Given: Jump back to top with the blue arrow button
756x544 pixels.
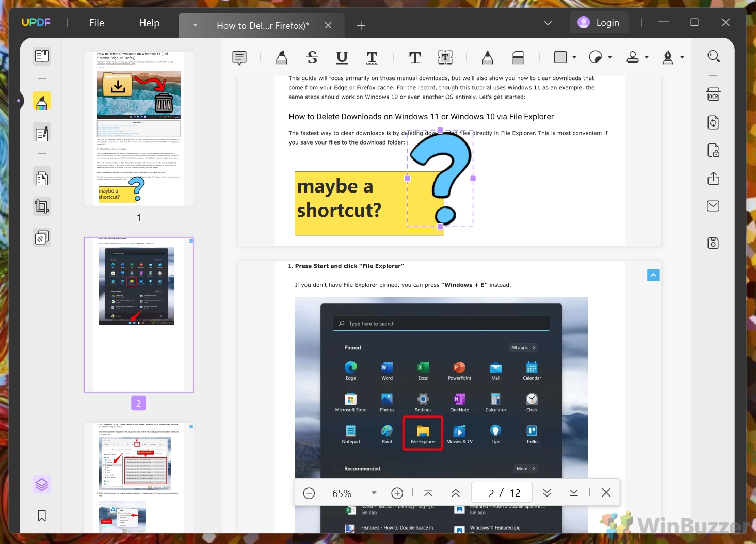Looking at the screenshot, I should (x=653, y=275).
